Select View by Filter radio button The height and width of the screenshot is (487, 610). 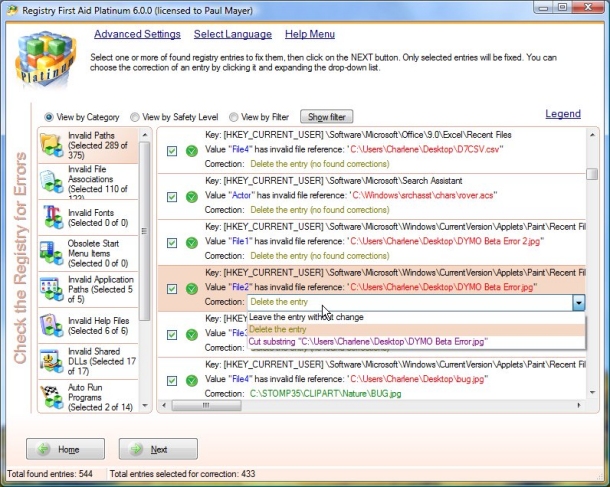tap(233, 117)
